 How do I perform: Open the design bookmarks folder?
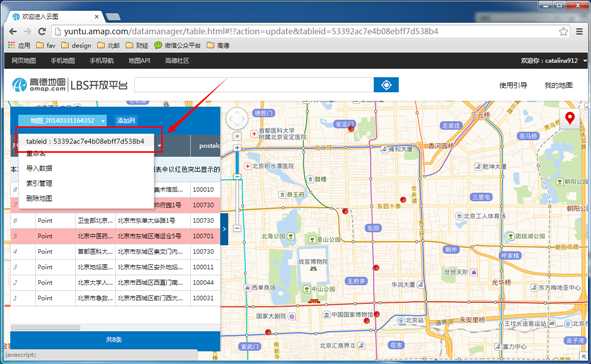tap(76, 45)
